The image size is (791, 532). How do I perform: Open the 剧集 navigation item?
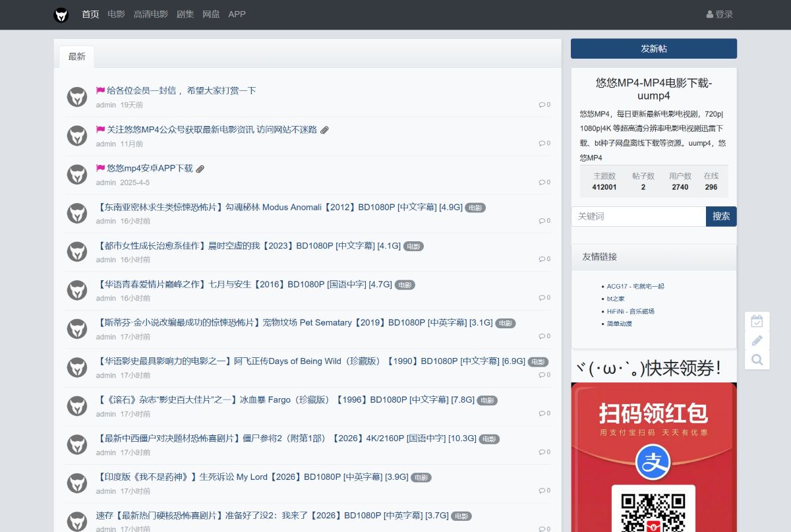coord(185,14)
